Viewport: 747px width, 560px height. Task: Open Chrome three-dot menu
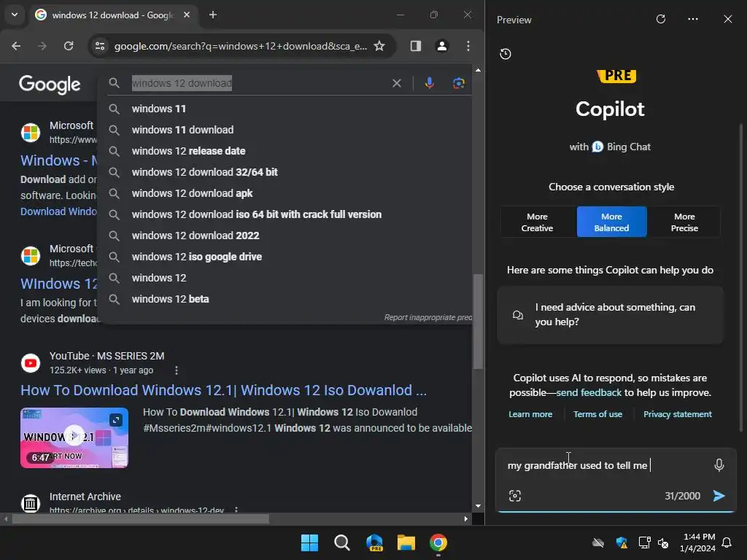point(468,46)
